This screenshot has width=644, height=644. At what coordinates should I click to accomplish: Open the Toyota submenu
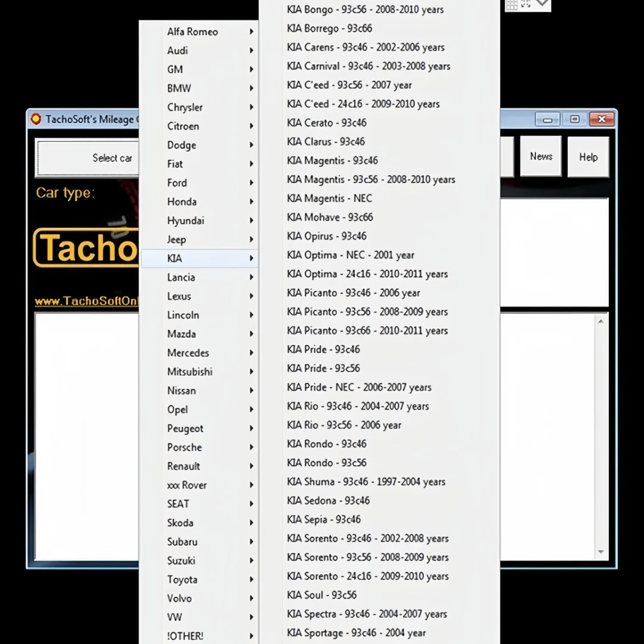(x=199, y=580)
